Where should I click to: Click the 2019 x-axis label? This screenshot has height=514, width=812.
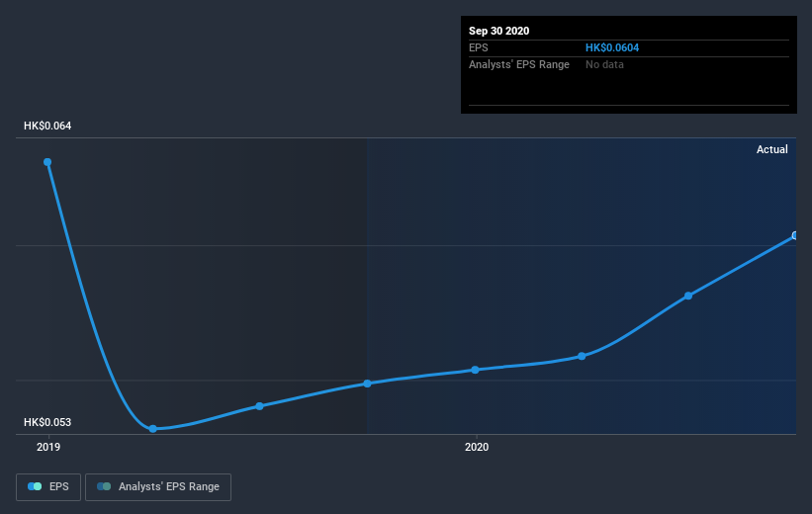coord(48,447)
